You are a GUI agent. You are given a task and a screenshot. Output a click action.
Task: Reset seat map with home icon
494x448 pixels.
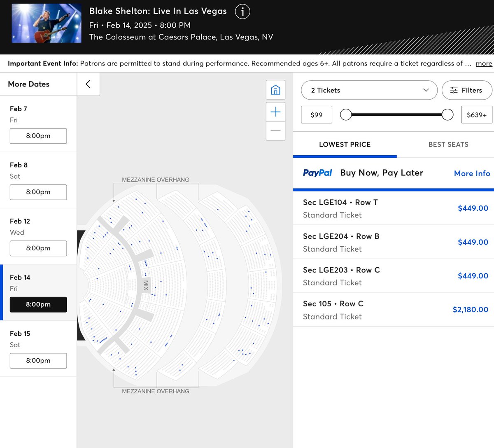[x=275, y=89]
